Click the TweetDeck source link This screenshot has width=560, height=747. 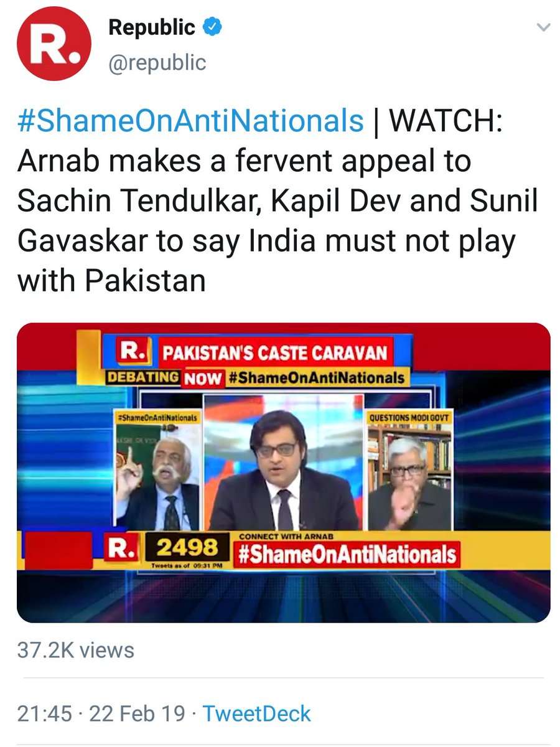click(256, 713)
